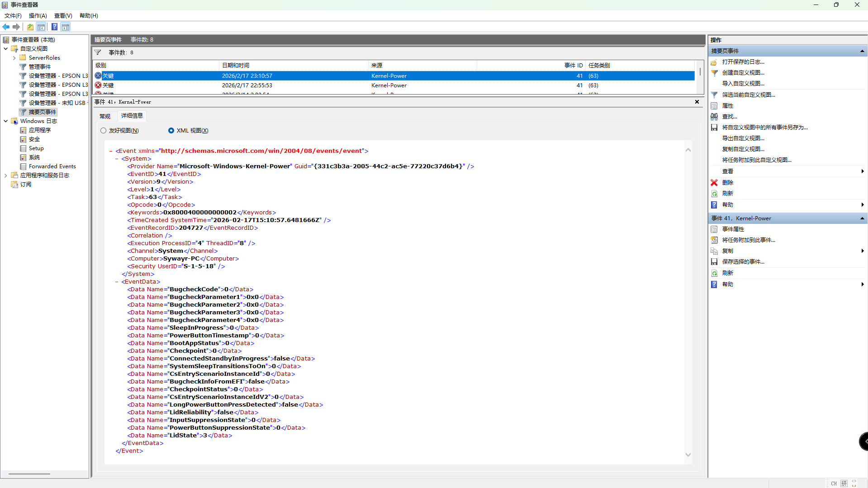Click the 将任务附加到此事件 icon
868x488 pixels.
714,240
